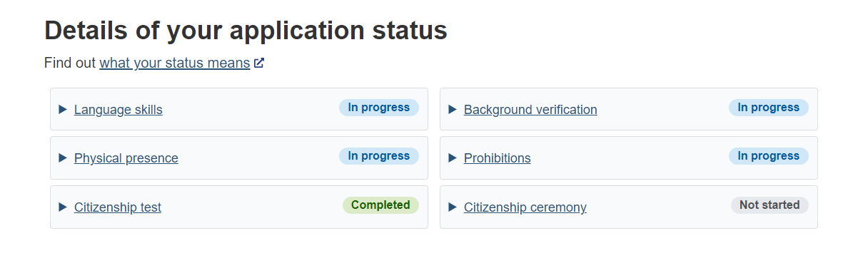Viewport: 868px width, 268px height.
Task: Click the In progress badge for Language skills
Action: pyautogui.click(x=379, y=108)
